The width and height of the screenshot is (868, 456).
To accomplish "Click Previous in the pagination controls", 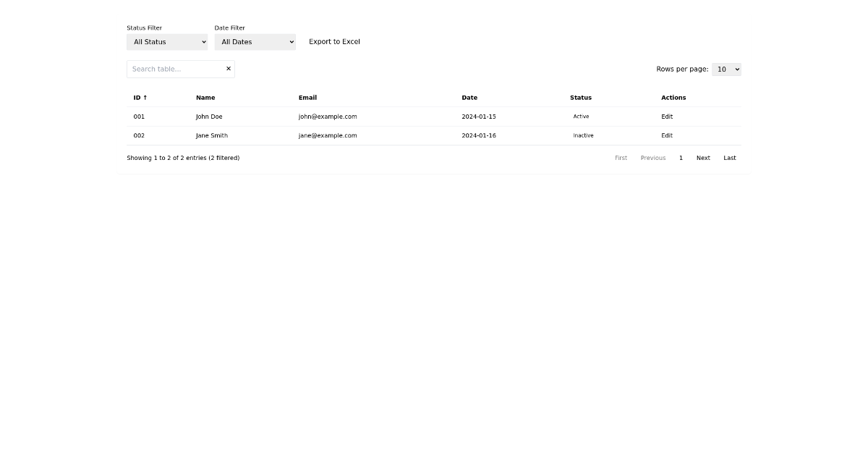I will point(652,157).
